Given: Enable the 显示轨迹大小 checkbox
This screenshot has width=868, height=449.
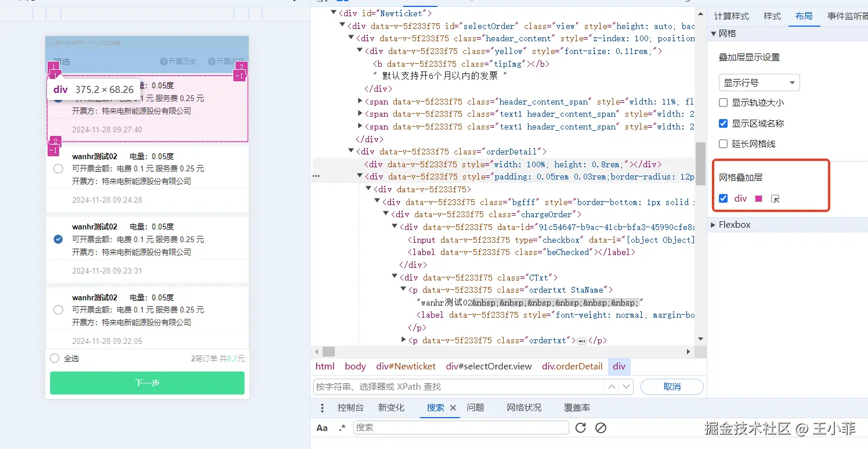Looking at the screenshot, I should coord(723,103).
